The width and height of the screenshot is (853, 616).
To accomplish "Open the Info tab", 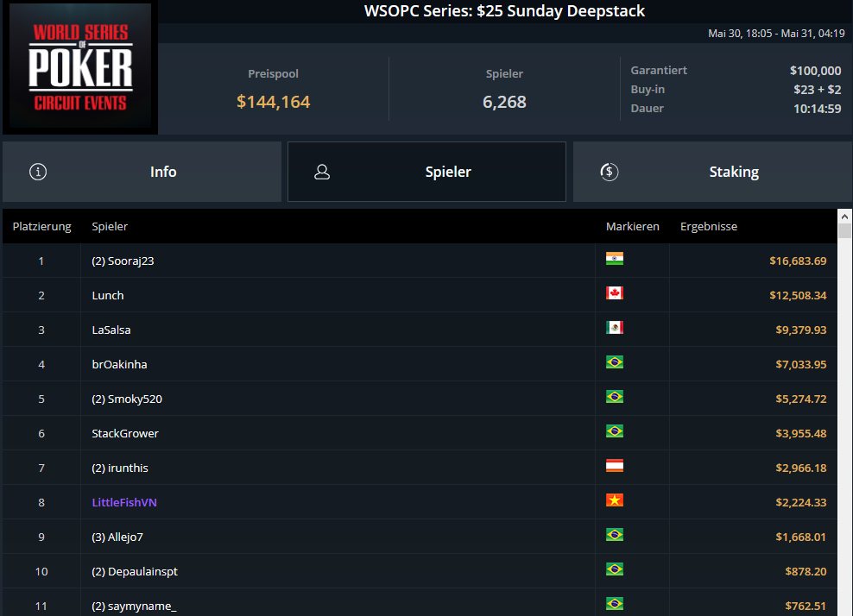I will point(142,172).
